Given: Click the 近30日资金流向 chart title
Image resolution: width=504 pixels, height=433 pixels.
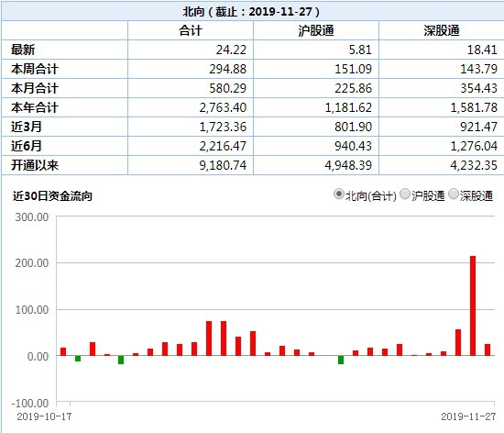Looking at the screenshot, I should pos(52,196).
